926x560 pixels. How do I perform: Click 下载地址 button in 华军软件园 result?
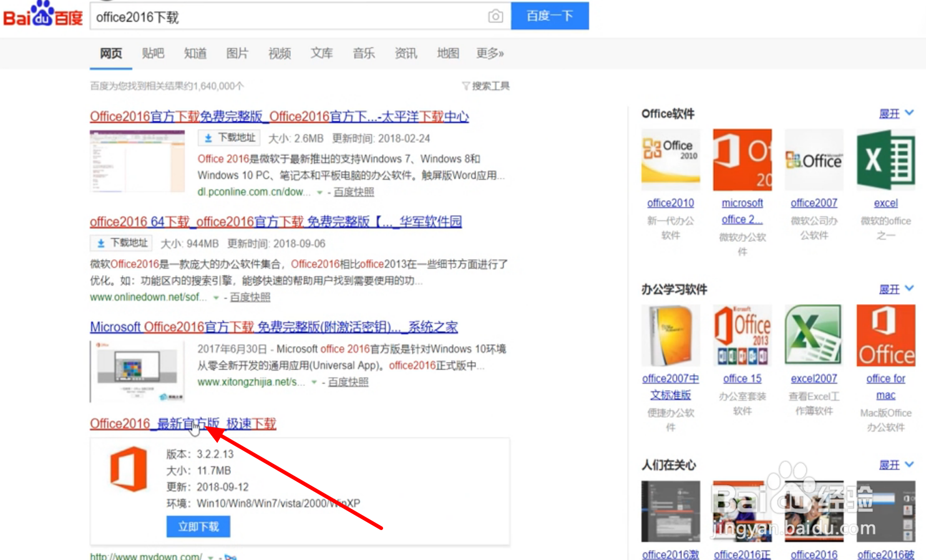122,243
